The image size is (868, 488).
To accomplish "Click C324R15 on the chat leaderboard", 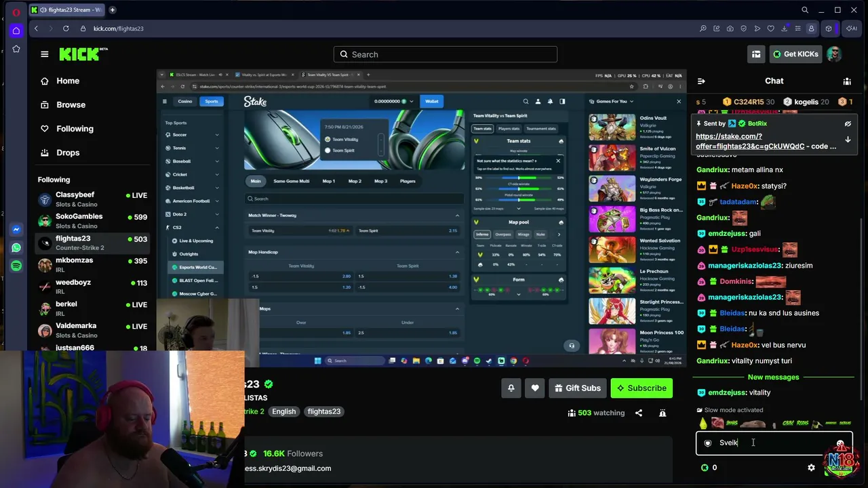I will click(749, 102).
